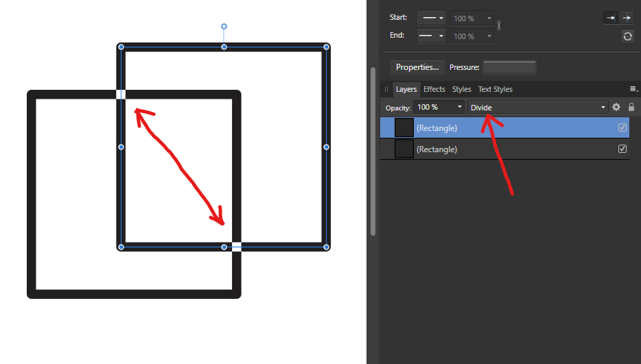Click the lower Rectangle layer thumbnail
The height and width of the screenshot is (364, 641).
[x=404, y=149]
